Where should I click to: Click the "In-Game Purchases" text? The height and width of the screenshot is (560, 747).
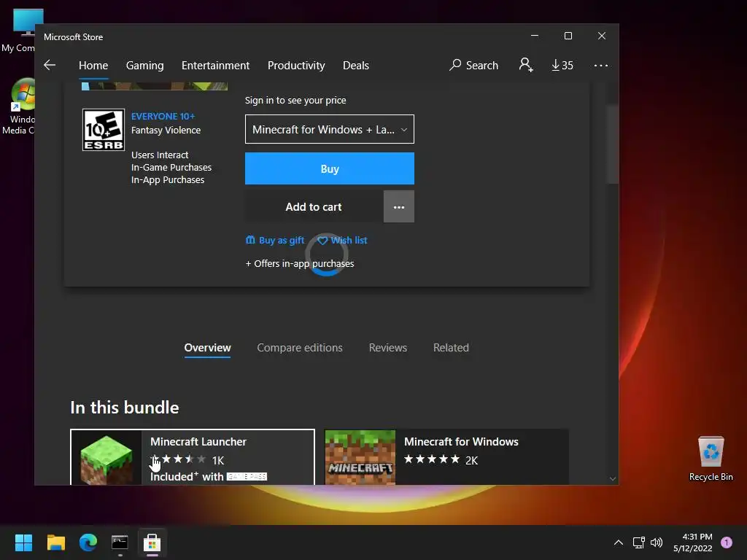tap(171, 167)
